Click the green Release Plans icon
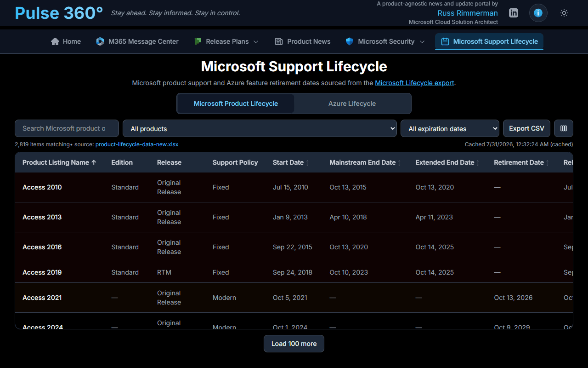Viewport: 588px width, 368px height. tap(198, 41)
